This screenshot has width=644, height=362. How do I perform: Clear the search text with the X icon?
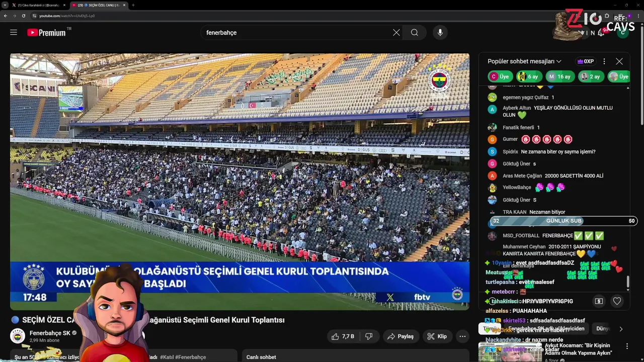tap(396, 33)
